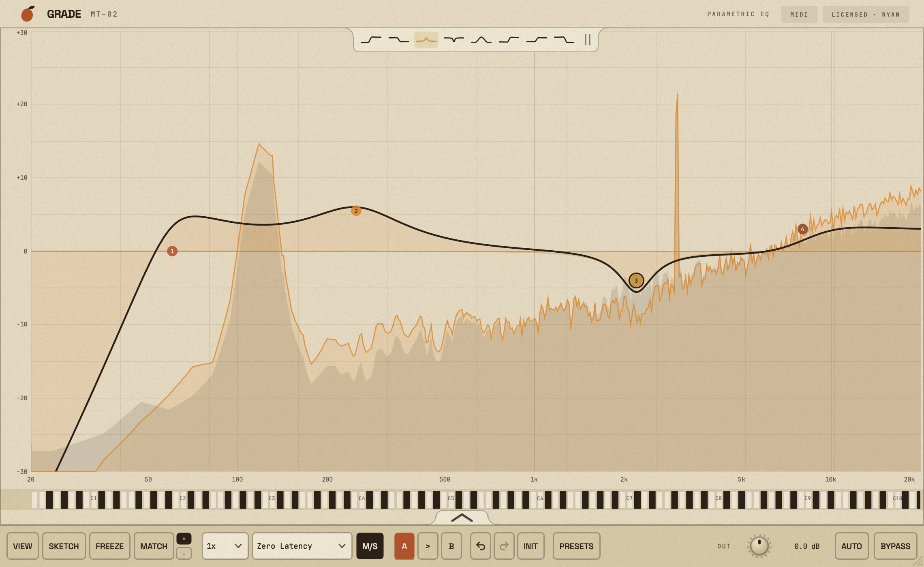This screenshot has height=567, width=924.
Task: Select the rising shape just before the last falling slope
Action: pos(537,40)
